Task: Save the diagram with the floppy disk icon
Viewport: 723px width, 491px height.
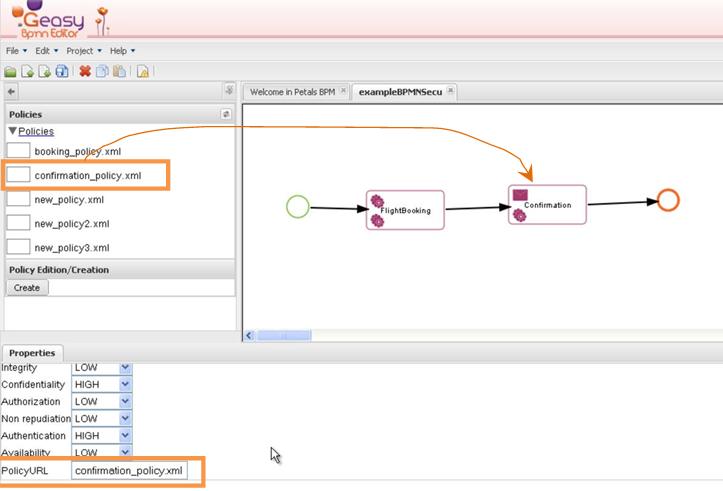Action: [62, 71]
